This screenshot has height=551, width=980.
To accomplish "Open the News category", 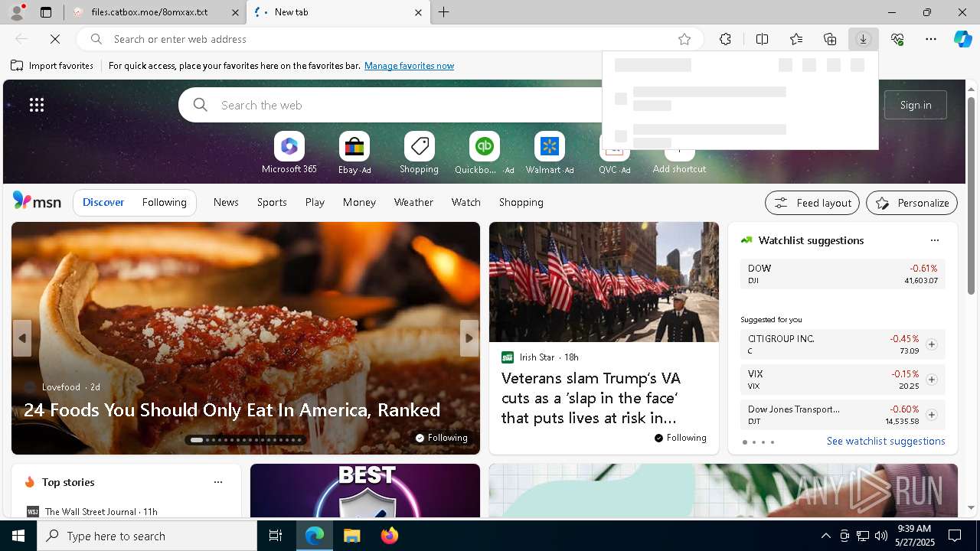I will pos(226,202).
